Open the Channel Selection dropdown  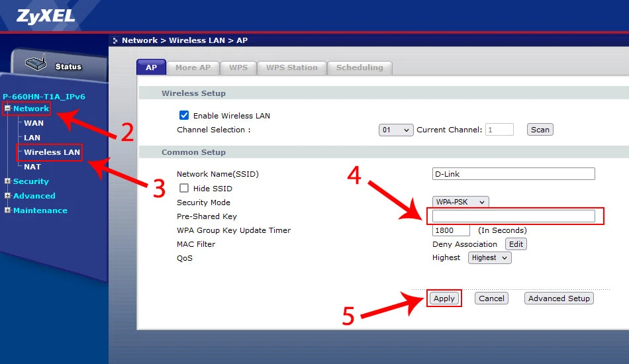[396, 130]
